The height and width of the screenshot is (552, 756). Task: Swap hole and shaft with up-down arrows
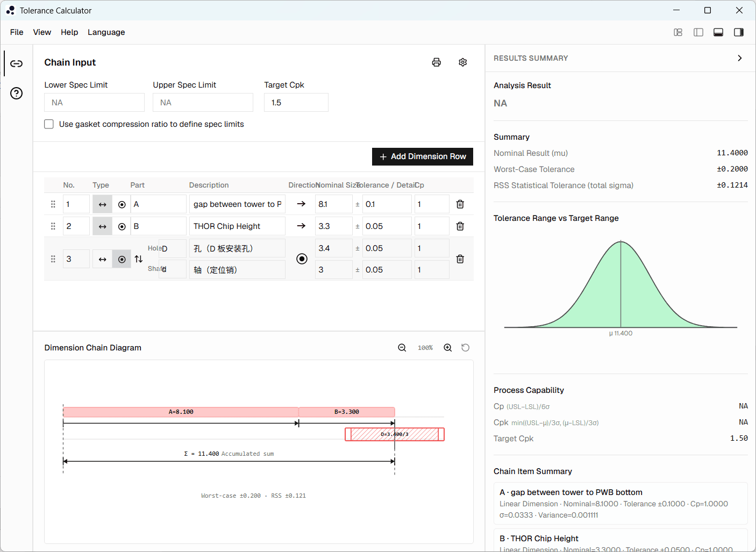[x=139, y=259]
